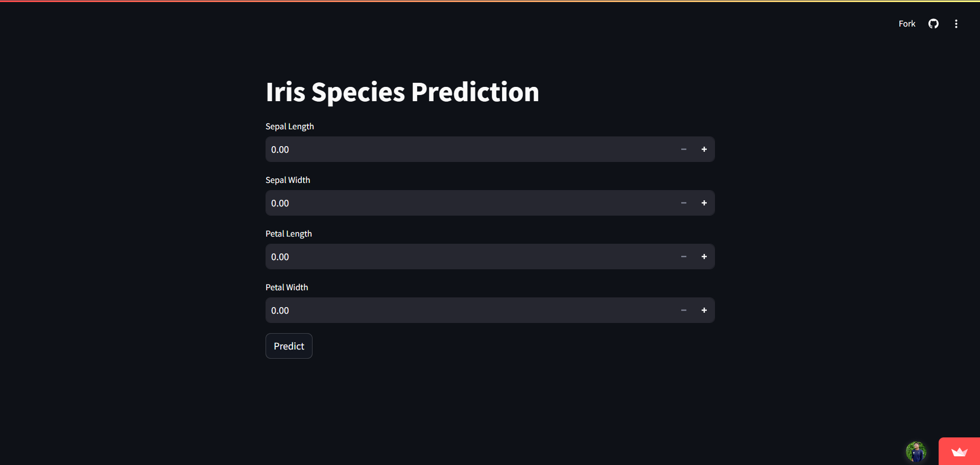This screenshot has height=465, width=980.
Task: Click the Predict button
Action: tap(289, 346)
